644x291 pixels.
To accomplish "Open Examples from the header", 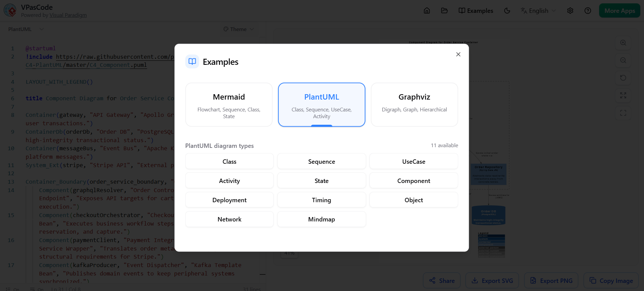I will coord(476,10).
